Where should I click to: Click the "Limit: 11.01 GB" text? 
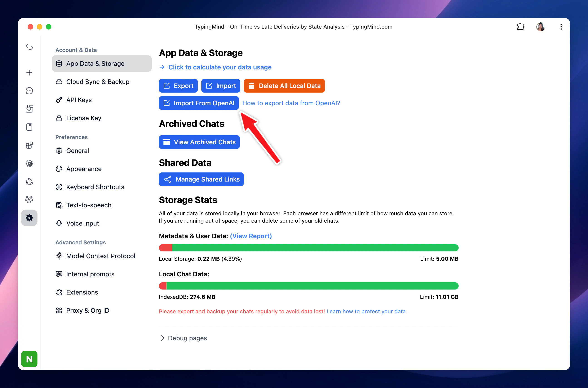[x=439, y=297]
